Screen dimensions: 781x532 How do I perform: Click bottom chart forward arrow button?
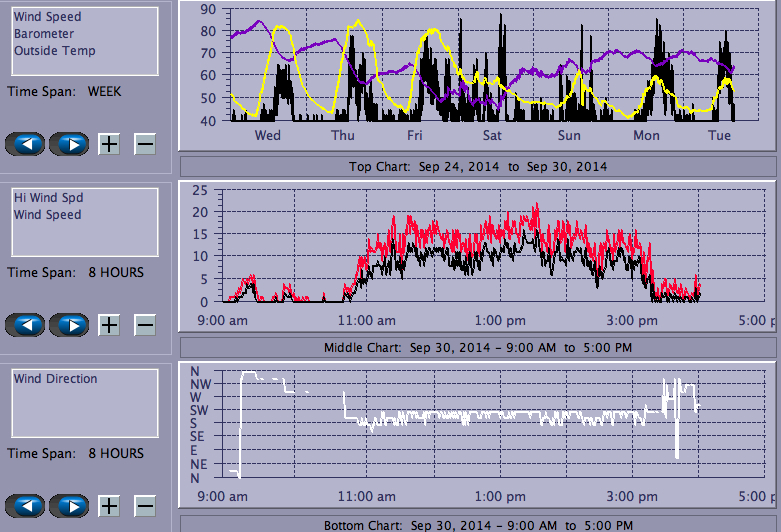pyautogui.click(x=69, y=506)
